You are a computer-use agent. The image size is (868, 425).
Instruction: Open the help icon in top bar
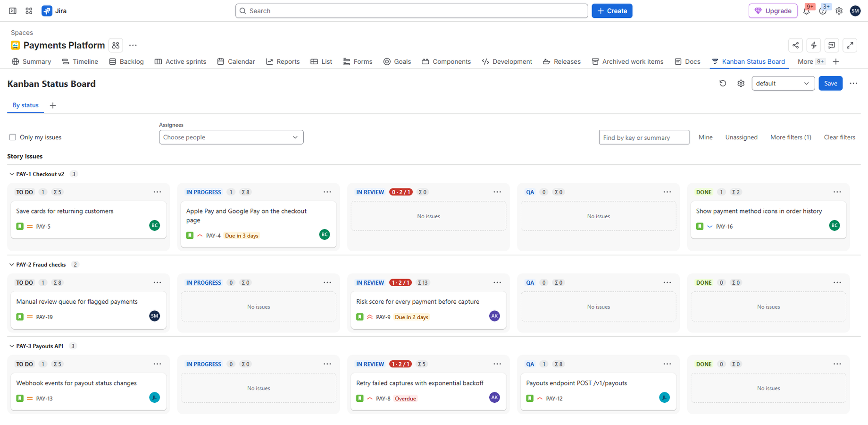click(823, 11)
